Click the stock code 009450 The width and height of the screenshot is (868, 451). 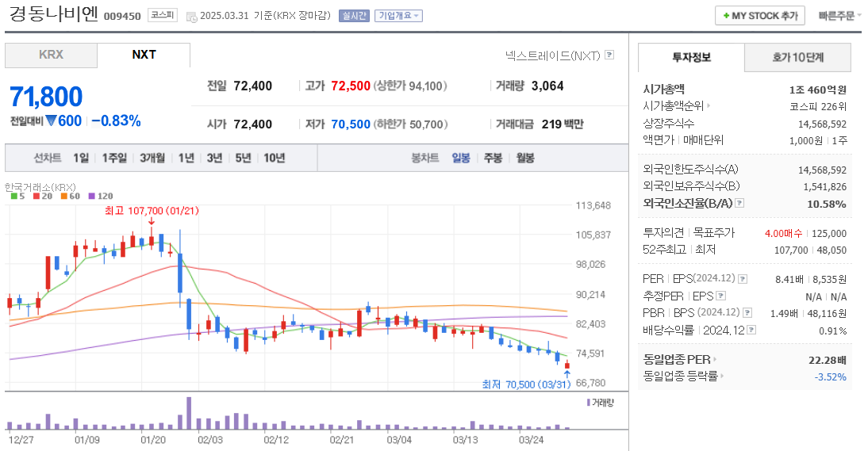pyautogui.click(x=122, y=16)
